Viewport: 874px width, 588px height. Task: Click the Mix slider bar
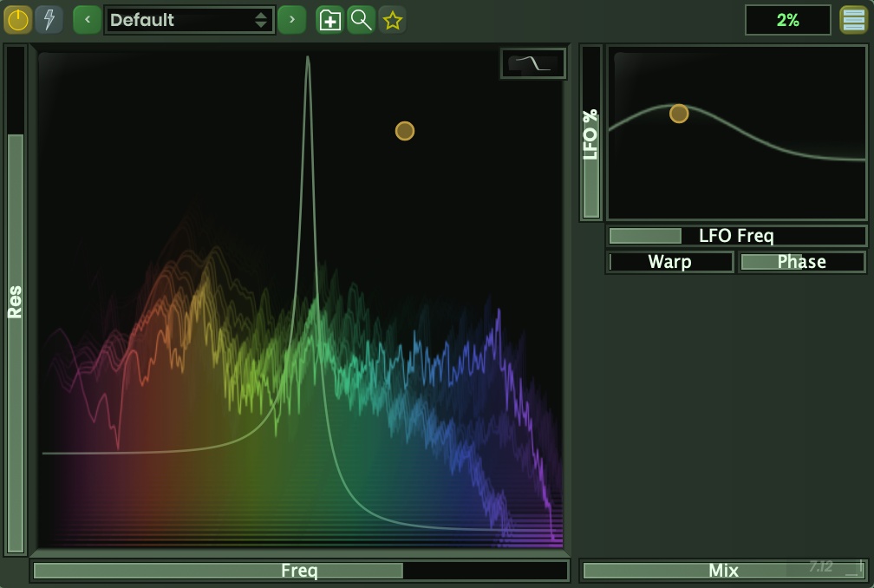pyautogui.click(x=723, y=571)
